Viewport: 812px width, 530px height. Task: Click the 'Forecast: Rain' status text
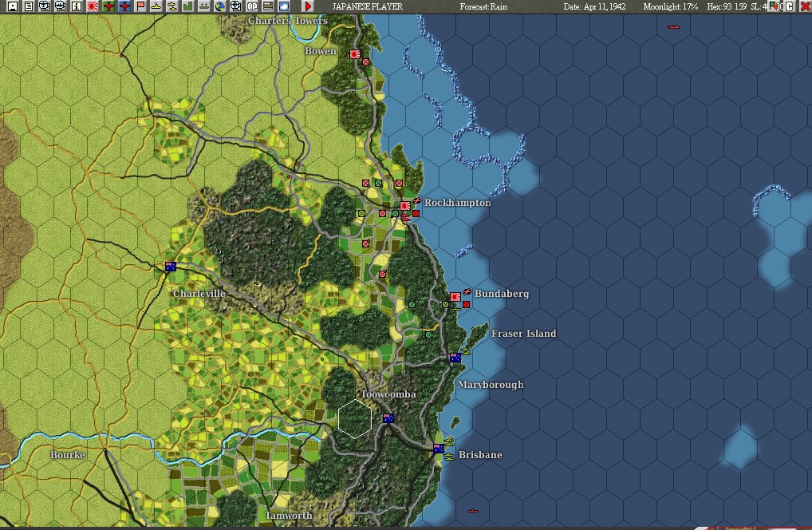tap(483, 6)
